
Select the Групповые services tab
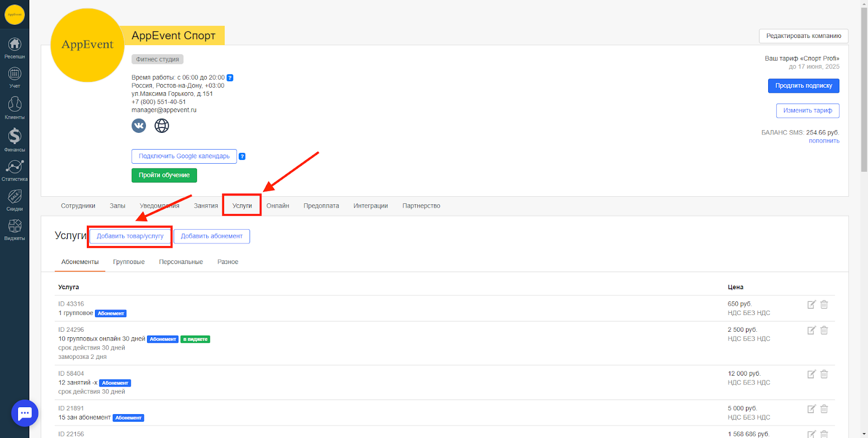point(129,262)
